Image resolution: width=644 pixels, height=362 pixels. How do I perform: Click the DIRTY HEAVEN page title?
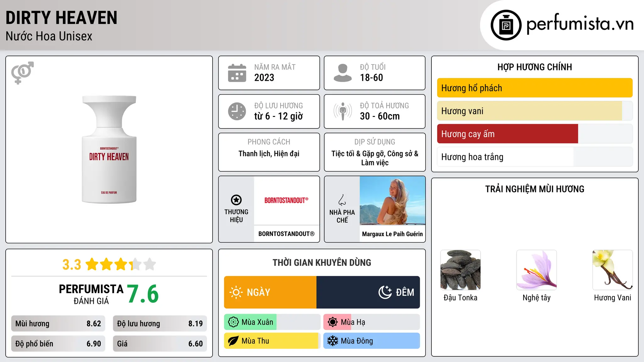61,18
